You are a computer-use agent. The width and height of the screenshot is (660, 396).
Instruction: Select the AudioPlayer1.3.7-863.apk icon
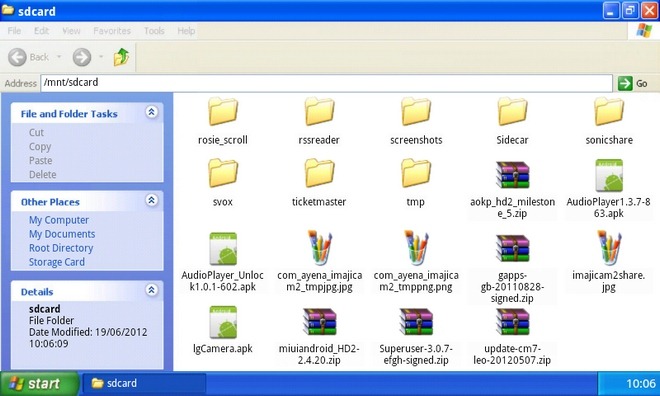tap(609, 175)
